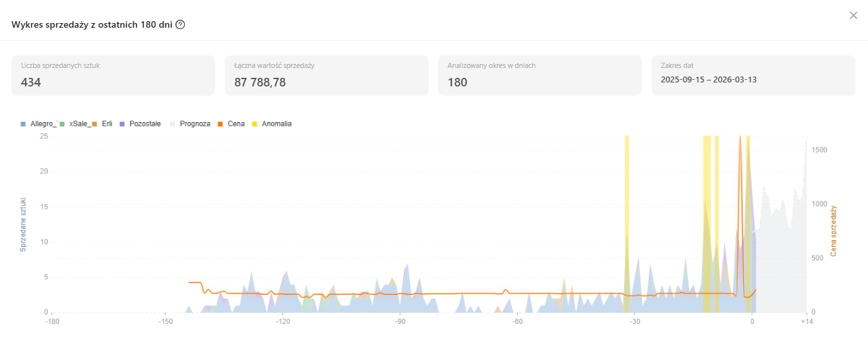Screen dimensions: 868x351
Task: Click the 'Cena sprzedaży' right axis label
Action: tap(833, 231)
